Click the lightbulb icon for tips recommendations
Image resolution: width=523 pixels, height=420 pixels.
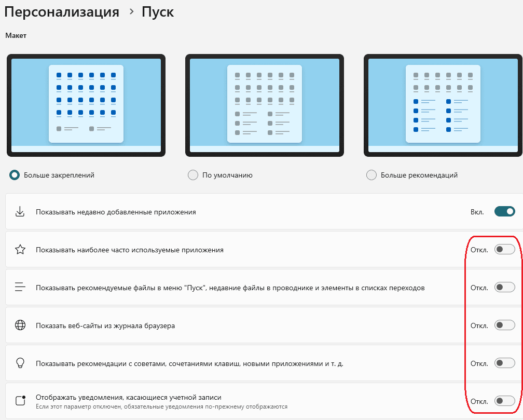20,363
